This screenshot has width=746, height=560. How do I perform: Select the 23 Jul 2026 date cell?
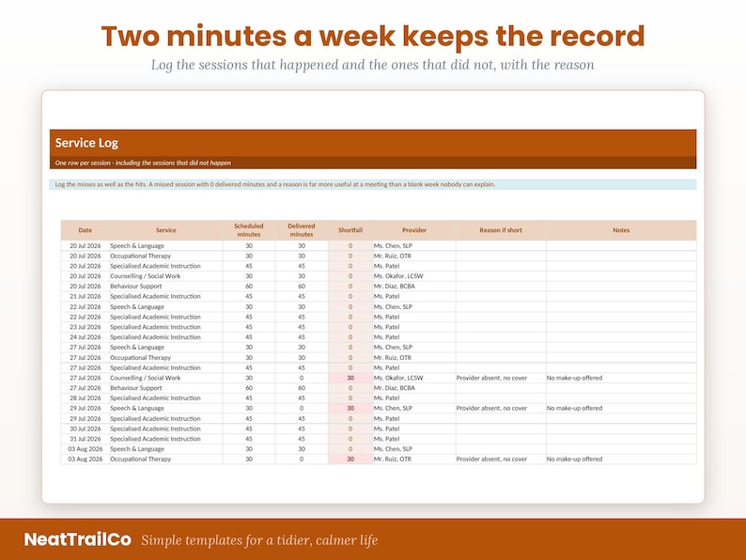85,327
